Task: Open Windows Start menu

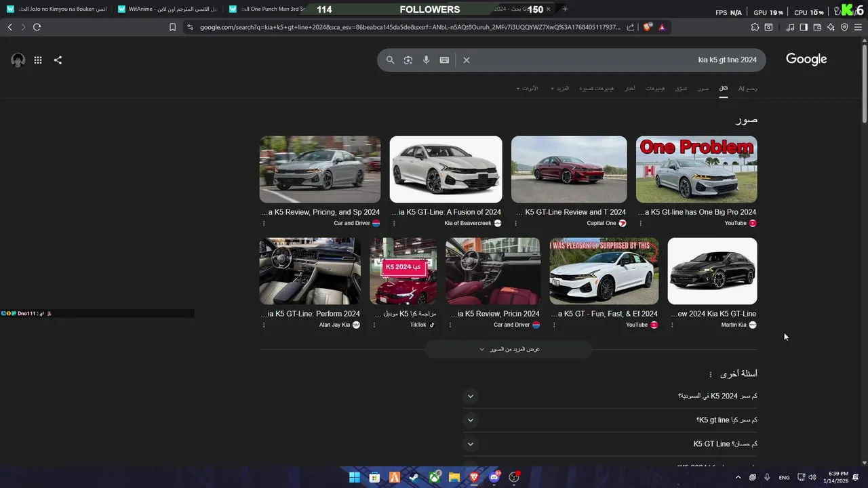Action: [x=354, y=477]
